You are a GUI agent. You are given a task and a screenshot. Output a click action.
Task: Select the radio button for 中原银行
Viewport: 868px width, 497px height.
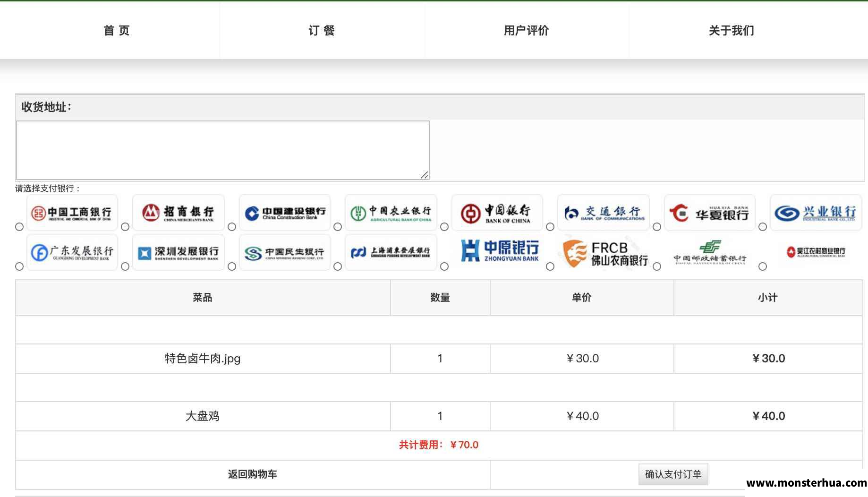pyautogui.click(x=444, y=266)
